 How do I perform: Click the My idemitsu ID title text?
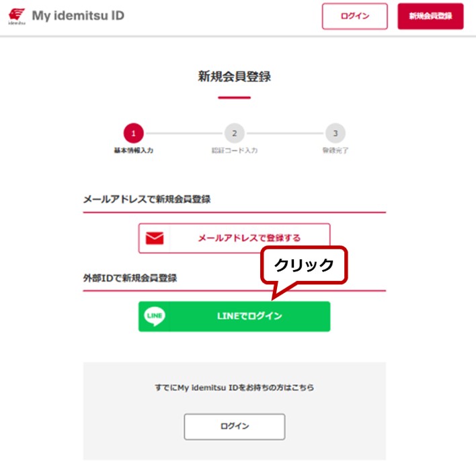[x=78, y=15]
